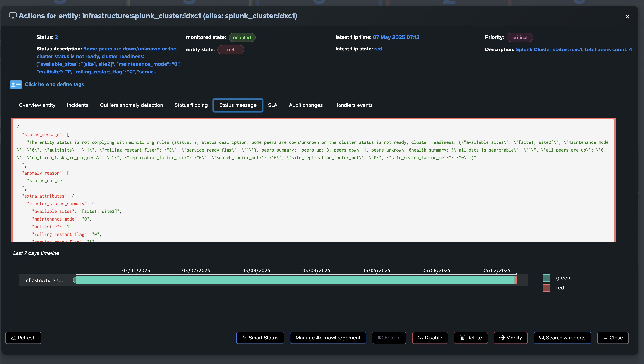This screenshot has width=644, height=364.
Task: Switch to the Status flipping tab
Action: point(191,105)
